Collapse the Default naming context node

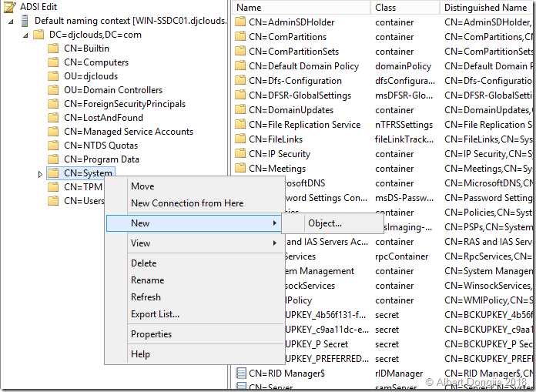(x=12, y=22)
